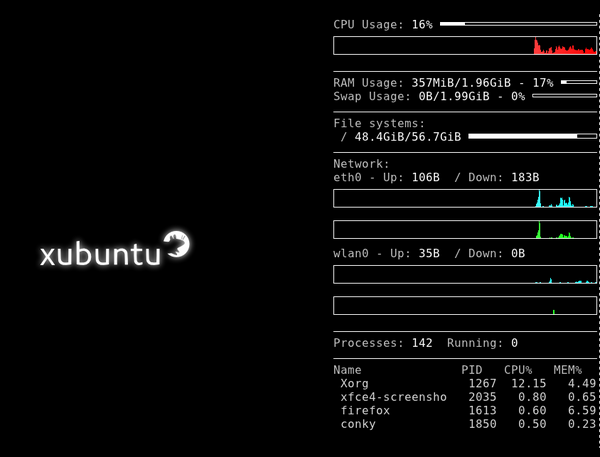Click the CPU Usage 16% value

click(x=422, y=24)
